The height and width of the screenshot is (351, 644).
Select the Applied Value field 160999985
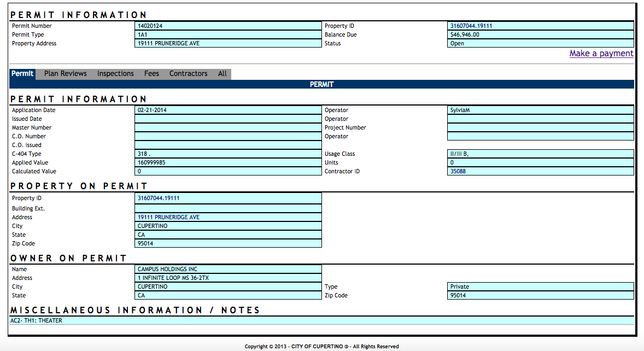coord(228,162)
